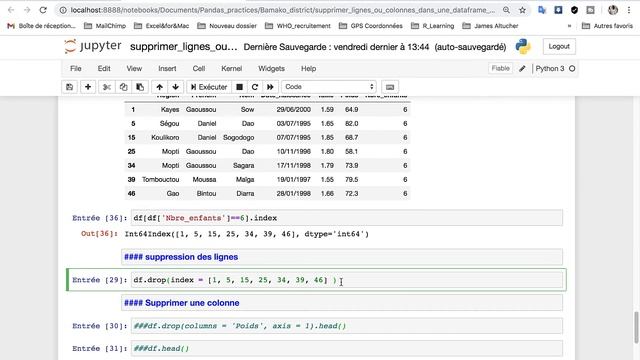Go back with the browser back arrow
The width and height of the screenshot is (640, 360).
pyautogui.click(x=11, y=10)
